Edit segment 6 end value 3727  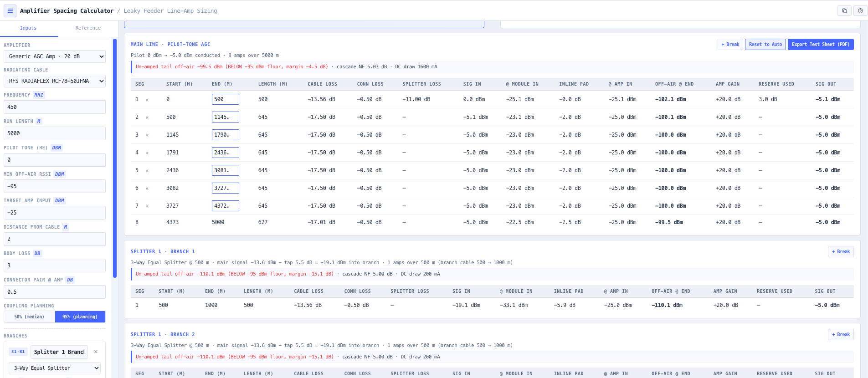point(225,188)
